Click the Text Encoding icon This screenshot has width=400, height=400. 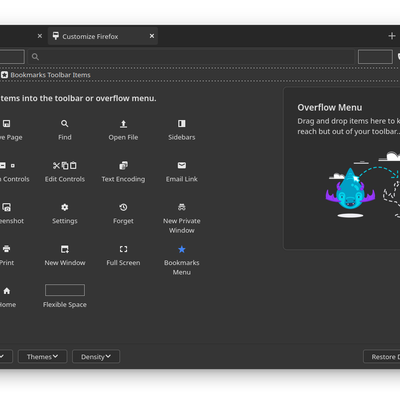pos(123,166)
